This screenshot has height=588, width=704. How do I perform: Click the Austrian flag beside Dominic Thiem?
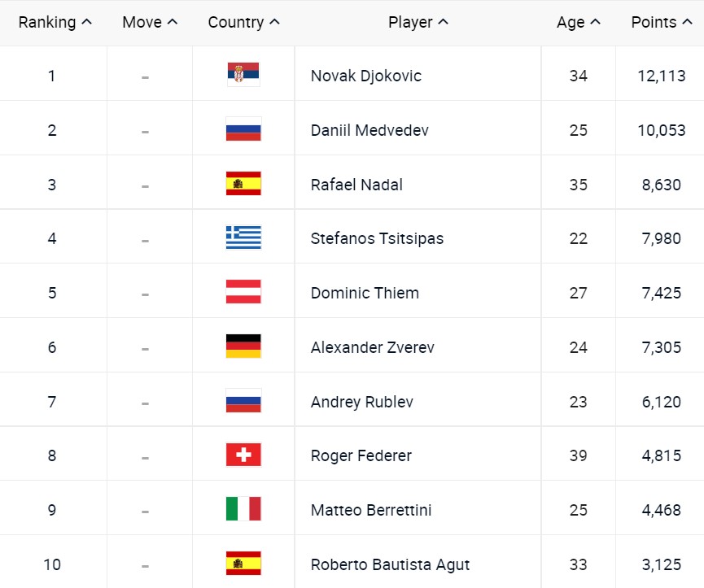click(243, 292)
